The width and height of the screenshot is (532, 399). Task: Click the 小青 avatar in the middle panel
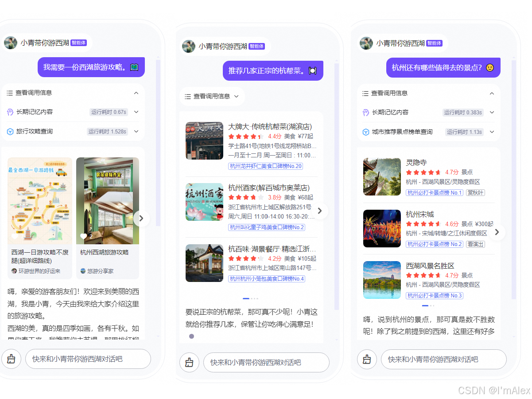(x=189, y=46)
